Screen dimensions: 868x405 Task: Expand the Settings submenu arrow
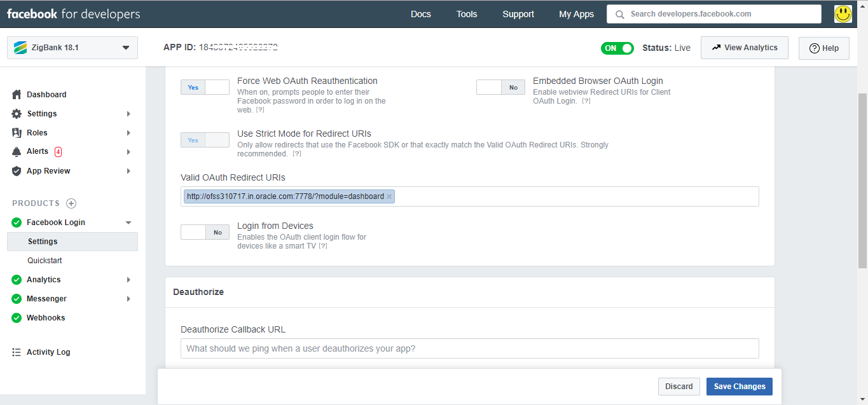pyautogui.click(x=128, y=114)
